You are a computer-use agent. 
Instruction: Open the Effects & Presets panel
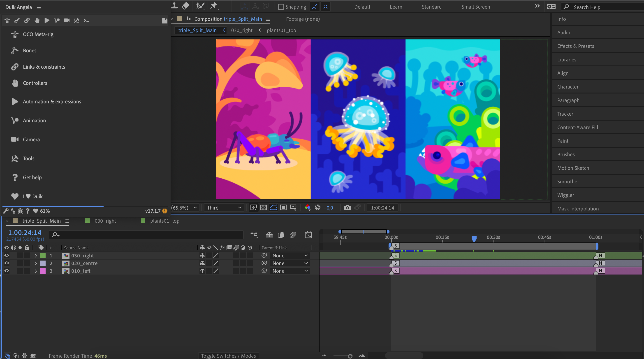(575, 46)
